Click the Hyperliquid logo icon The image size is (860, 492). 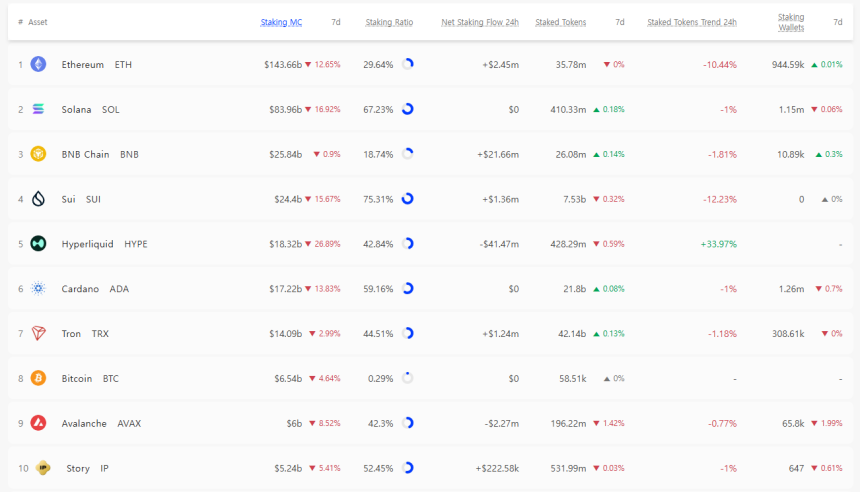coord(38,243)
